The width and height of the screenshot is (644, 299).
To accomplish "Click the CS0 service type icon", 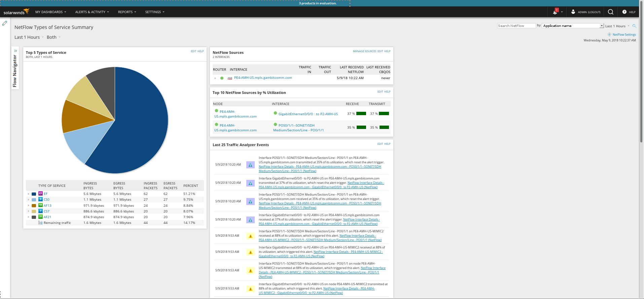I will click(40, 199).
